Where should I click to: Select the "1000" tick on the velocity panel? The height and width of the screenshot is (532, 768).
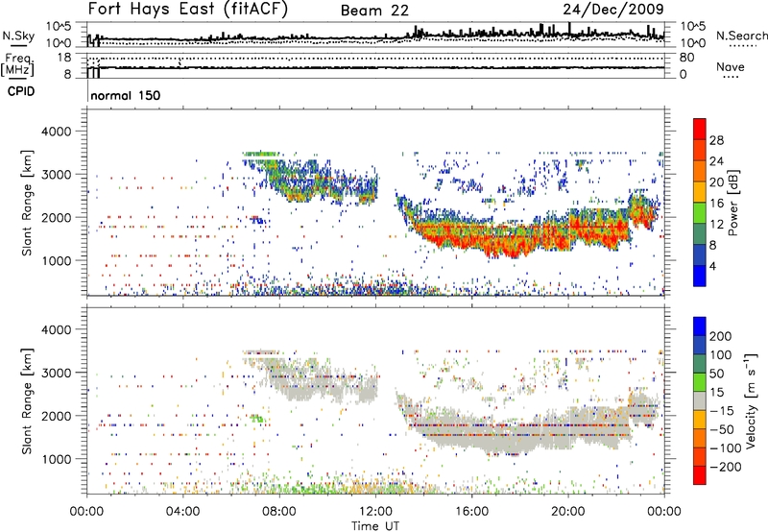tap(56, 459)
